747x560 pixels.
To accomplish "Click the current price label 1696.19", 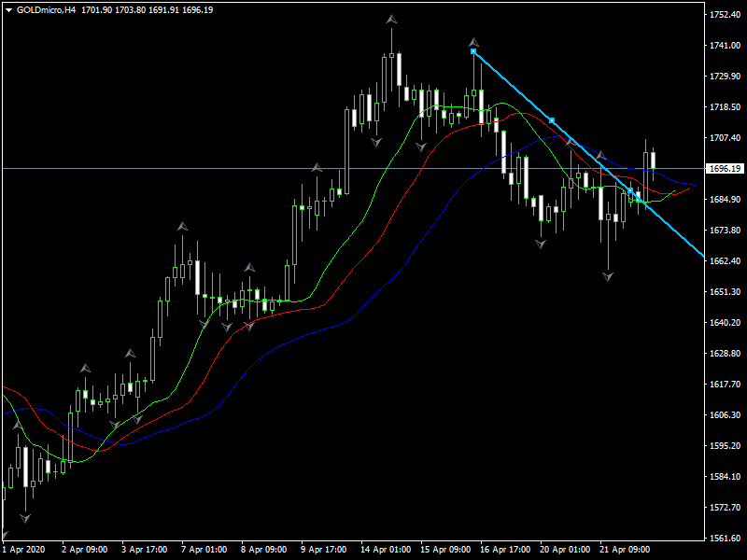I will (725, 169).
